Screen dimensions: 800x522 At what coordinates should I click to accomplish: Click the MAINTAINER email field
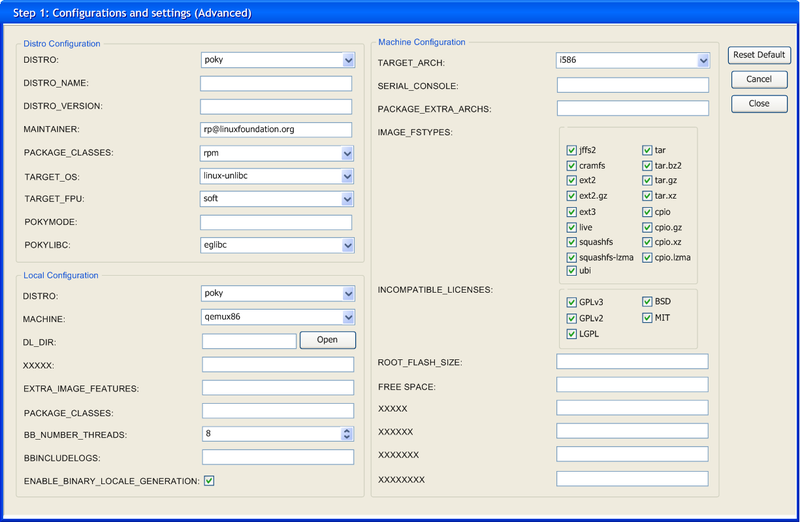click(x=276, y=129)
